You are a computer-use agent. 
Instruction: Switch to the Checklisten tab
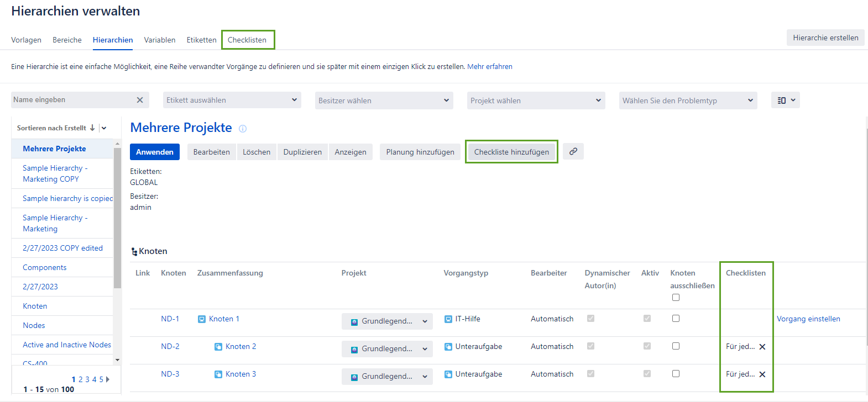(x=247, y=40)
